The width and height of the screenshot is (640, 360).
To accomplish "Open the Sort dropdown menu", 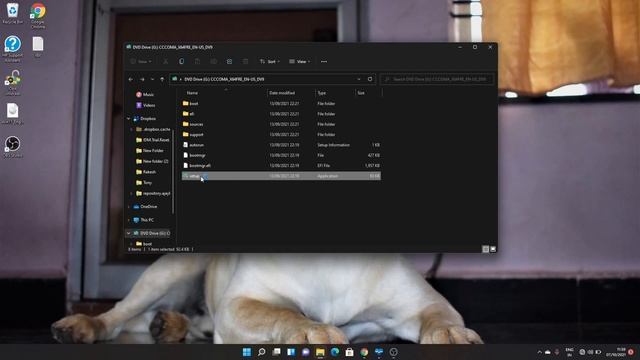I will pyautogui.click(x=269, y=62).
